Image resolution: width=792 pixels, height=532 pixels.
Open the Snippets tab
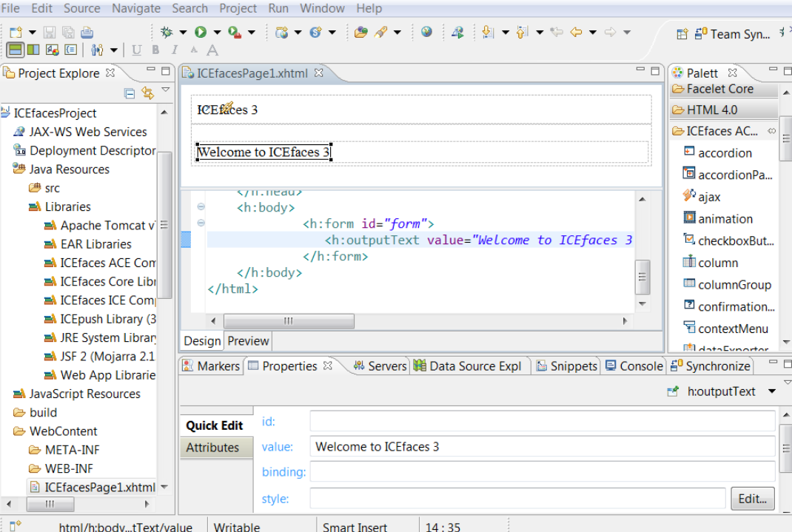click(x=567, y=366)
